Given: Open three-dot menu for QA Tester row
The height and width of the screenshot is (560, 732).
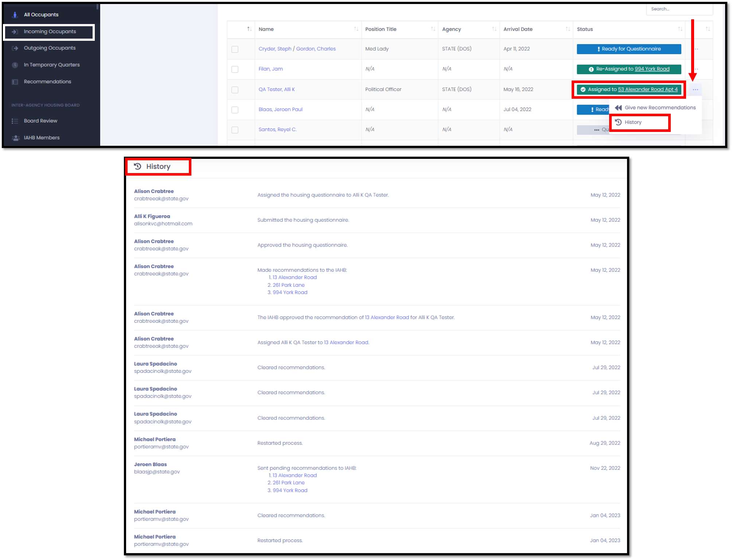Looking at the screenshot, I should [x=695, y=90].
